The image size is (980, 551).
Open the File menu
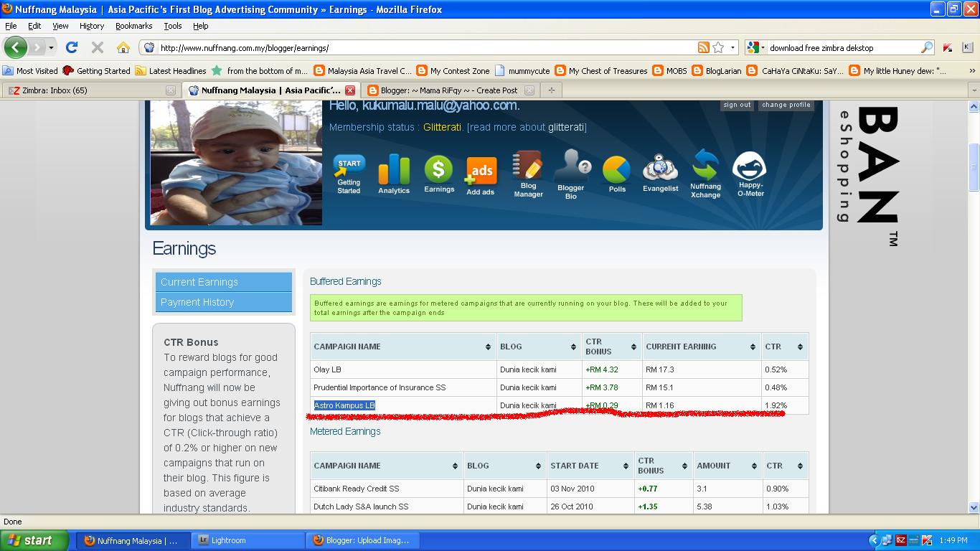pyautogui.click(x=11, y=26)
